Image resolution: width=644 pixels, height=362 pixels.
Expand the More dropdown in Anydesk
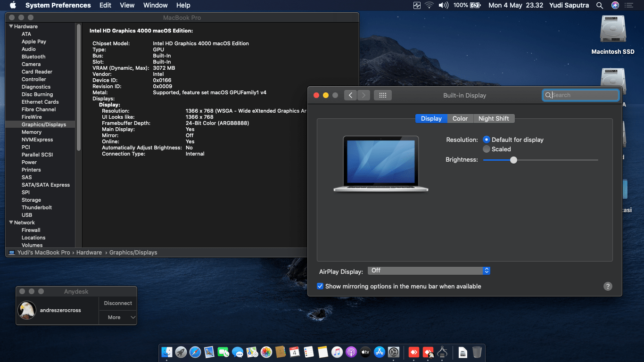pos(118,318)
